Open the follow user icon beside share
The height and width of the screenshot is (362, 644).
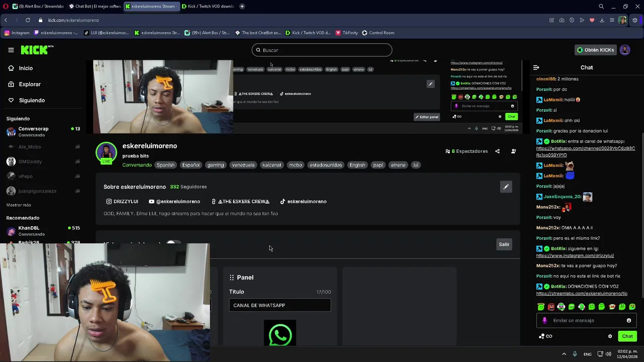(x=514, y=151)
